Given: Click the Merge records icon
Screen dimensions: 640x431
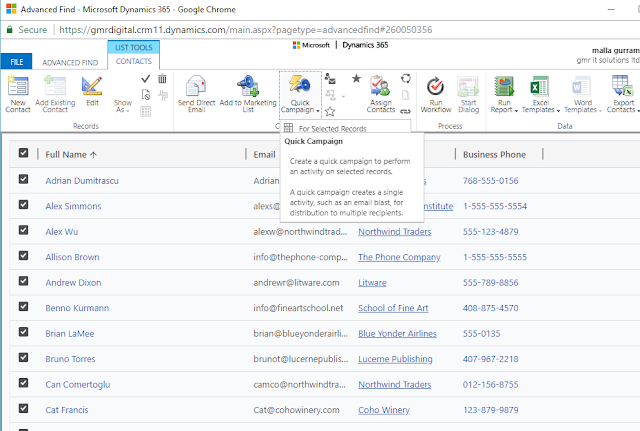Looking at the screenshot, I should pyautogui.click(x=163, y=95).
